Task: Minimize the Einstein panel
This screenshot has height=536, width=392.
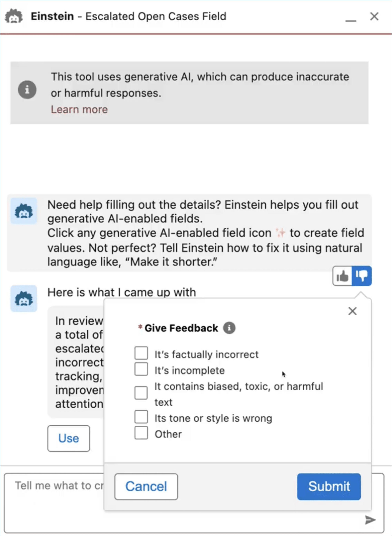Action: pos(351,18)
